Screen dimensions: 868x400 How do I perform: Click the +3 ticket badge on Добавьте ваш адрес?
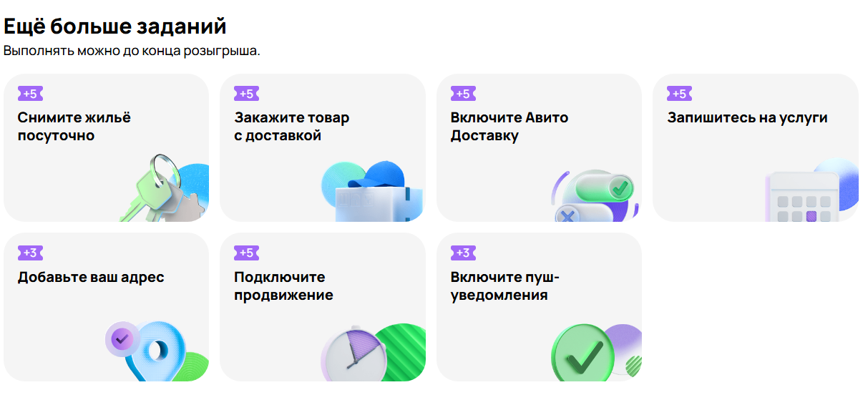click(x=31, y=253)
